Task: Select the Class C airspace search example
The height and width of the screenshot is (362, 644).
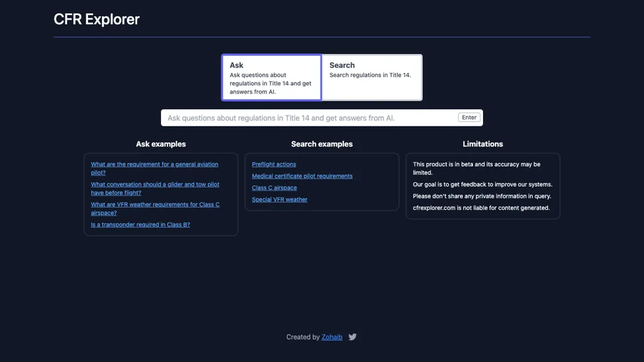Action: click(274, 187)
